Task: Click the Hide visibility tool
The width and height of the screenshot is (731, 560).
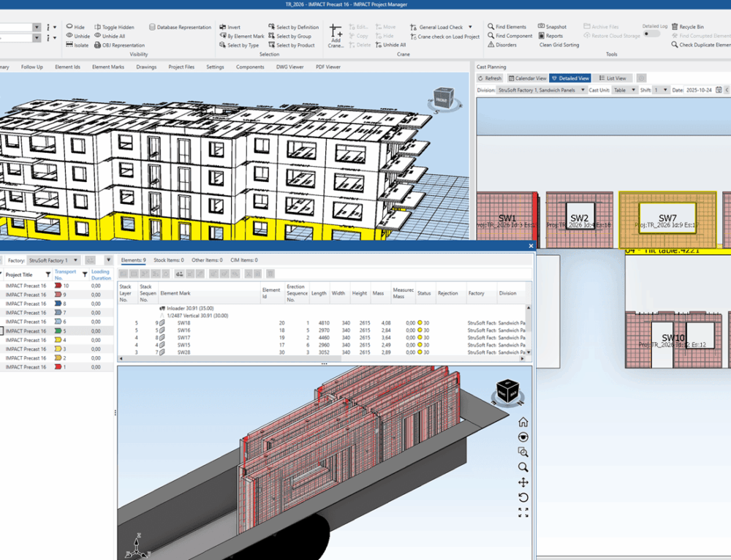Action: (75, 27)
